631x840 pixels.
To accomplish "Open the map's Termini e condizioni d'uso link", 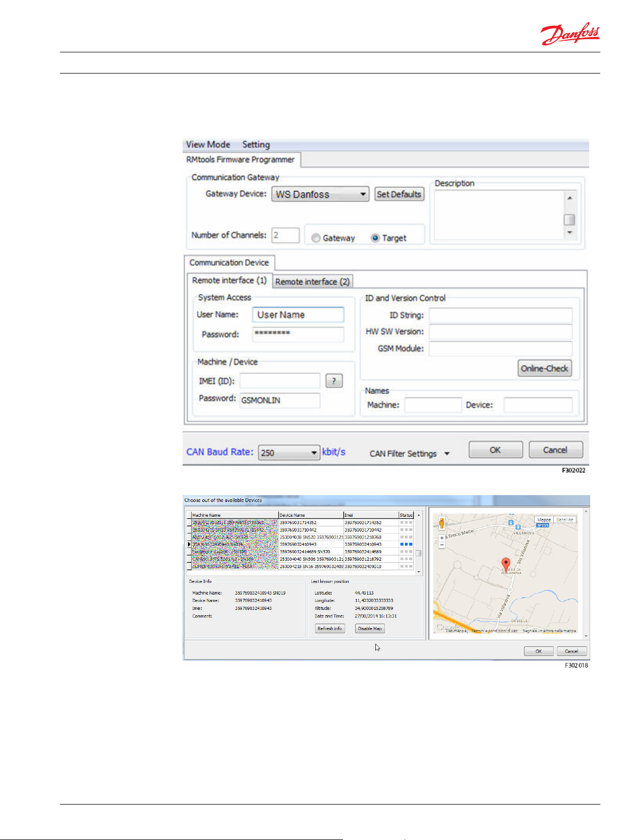I will coord(495,631).
